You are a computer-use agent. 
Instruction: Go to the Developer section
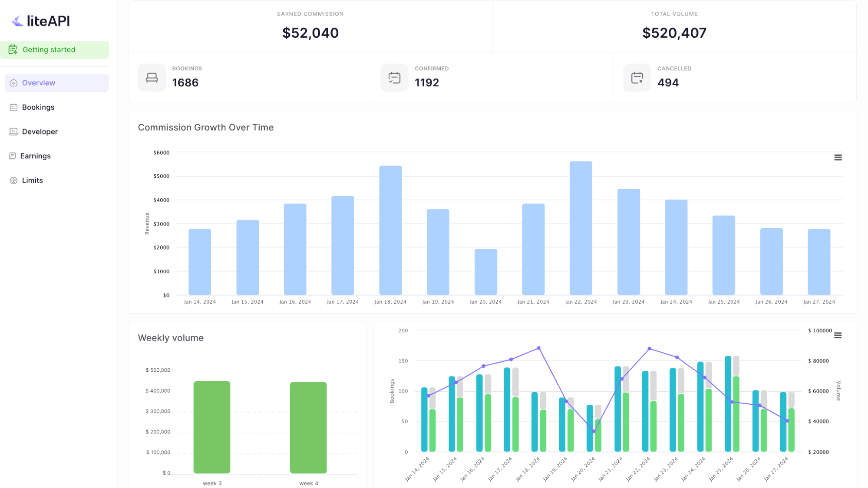40,131
